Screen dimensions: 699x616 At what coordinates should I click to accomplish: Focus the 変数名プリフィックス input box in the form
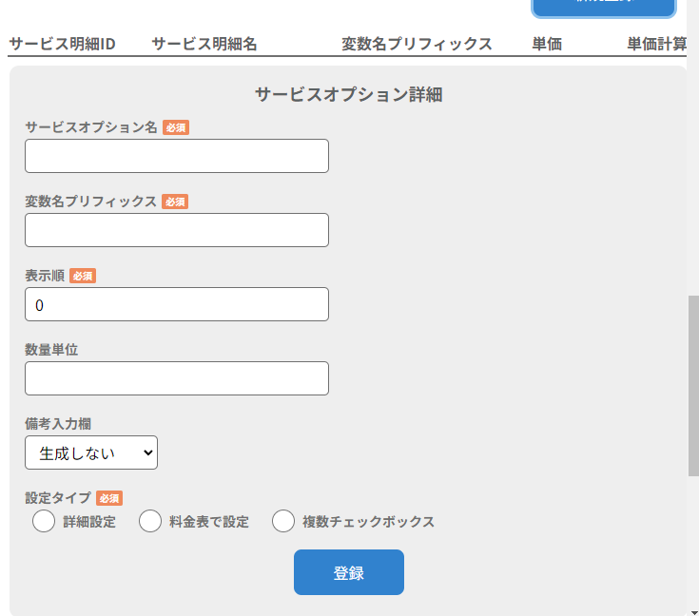pyautogui.click(x=176, y=230)
